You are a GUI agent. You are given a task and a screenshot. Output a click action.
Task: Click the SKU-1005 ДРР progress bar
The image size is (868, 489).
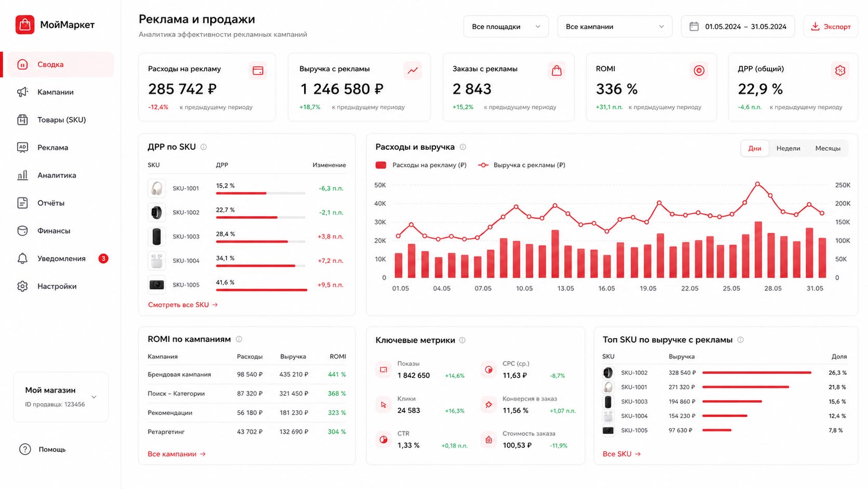261,290
